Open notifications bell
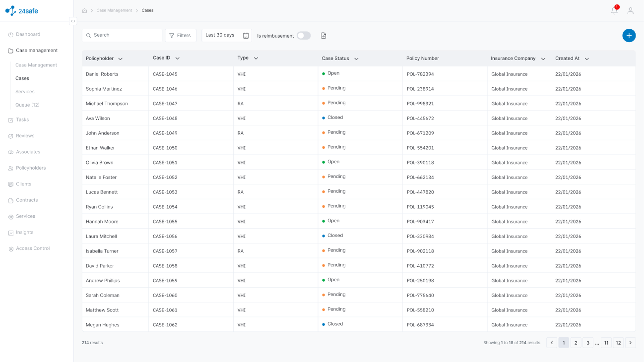Screen dimensions: 644x362 (x=615, y=10)
